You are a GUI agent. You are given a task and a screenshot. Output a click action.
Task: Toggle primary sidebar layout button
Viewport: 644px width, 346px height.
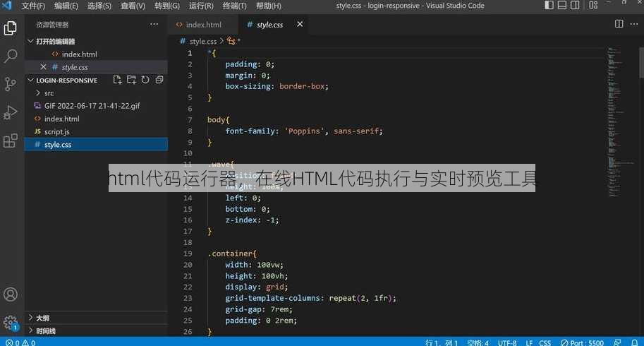549,6
